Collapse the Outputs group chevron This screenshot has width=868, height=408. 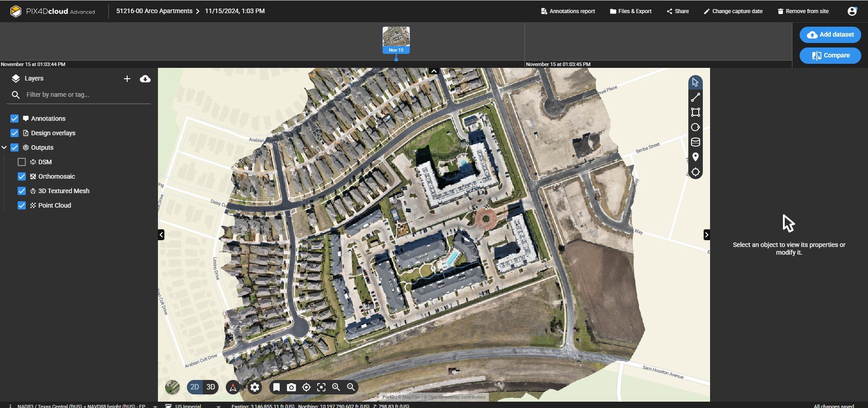tap(4, 147)
